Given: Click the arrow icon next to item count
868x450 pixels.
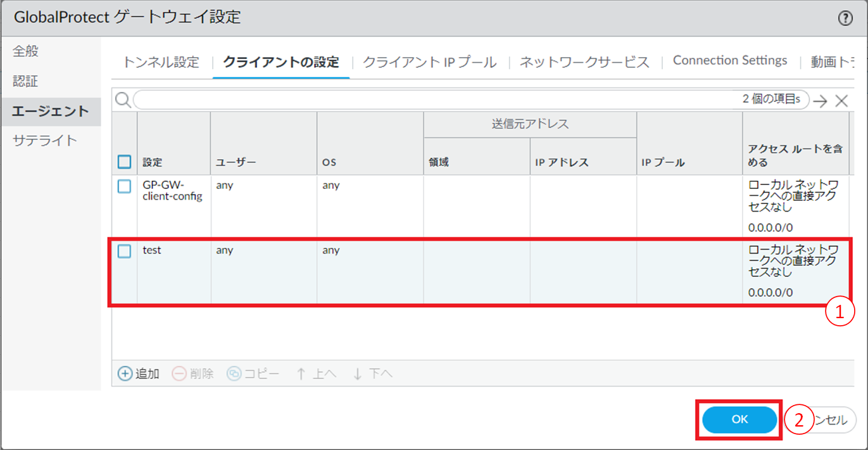Looking at the screenshot, I should [x=821, y=101].
